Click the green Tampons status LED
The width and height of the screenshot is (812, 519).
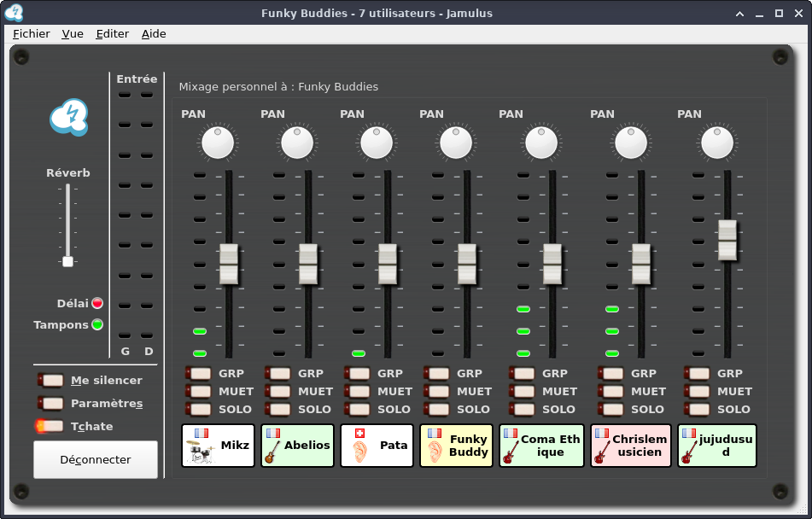coord(97,324)
